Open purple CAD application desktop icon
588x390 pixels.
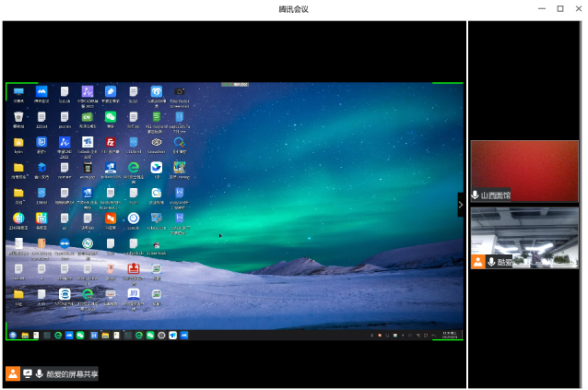tap(88, 91)
